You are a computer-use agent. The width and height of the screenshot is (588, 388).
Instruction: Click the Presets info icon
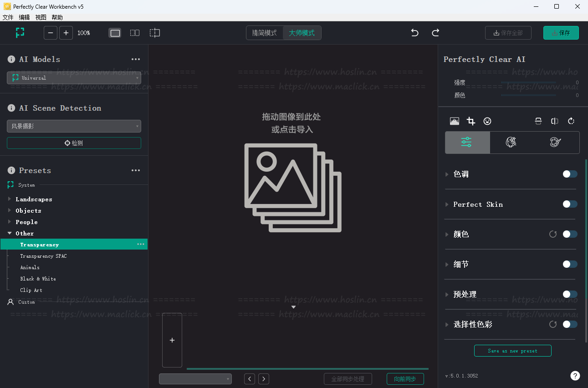(11, 170)
